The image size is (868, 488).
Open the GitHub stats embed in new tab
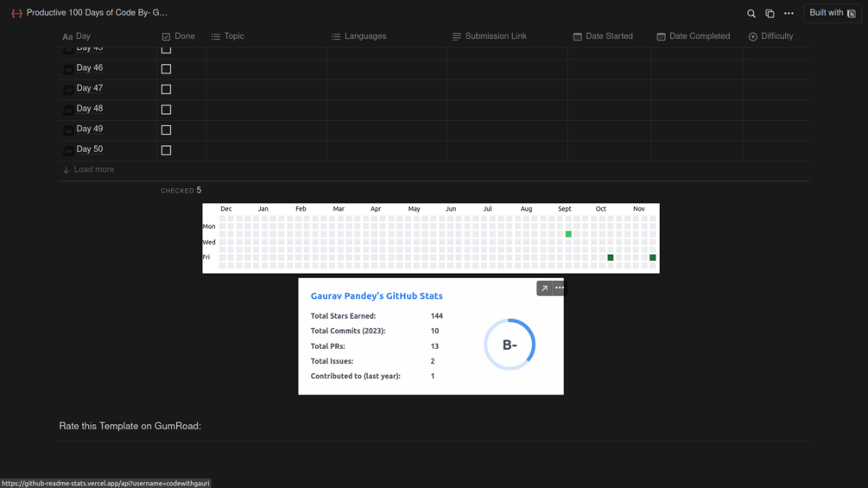[x=544, y=288]
